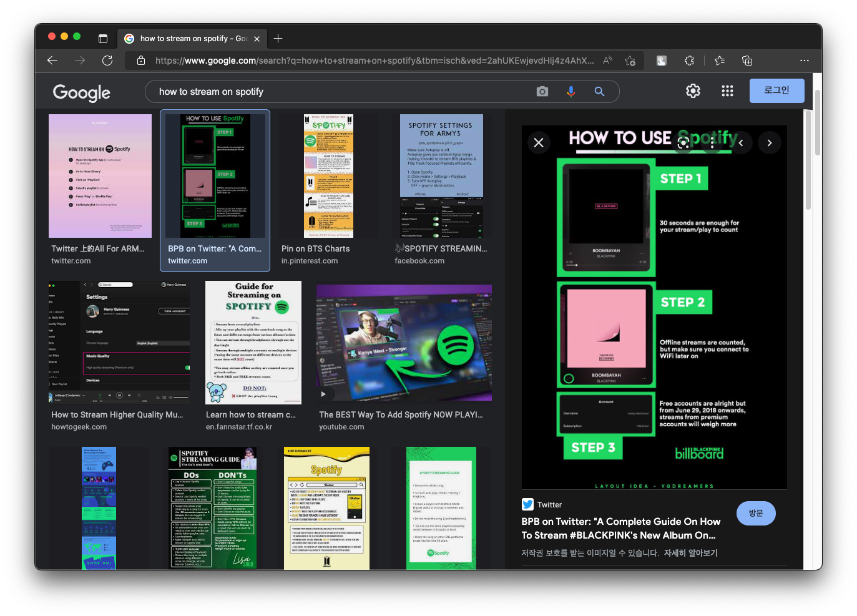Click the 'youtube.com' source text
This screenshot has height=616, width=857.
pyautogui.click(x=341, y=427)
